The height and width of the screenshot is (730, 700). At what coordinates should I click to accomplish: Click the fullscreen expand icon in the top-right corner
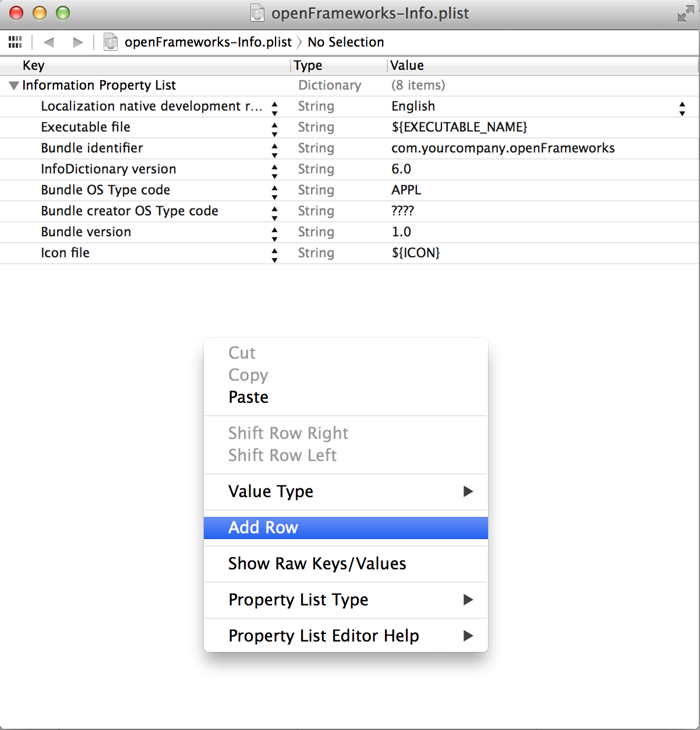pyautogui.click(x=686, y=13)
